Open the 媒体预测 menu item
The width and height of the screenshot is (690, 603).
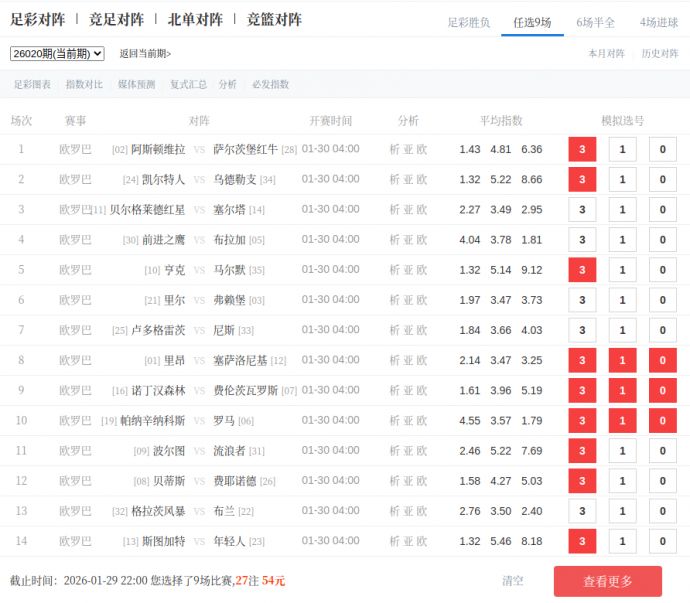(136, 85)
